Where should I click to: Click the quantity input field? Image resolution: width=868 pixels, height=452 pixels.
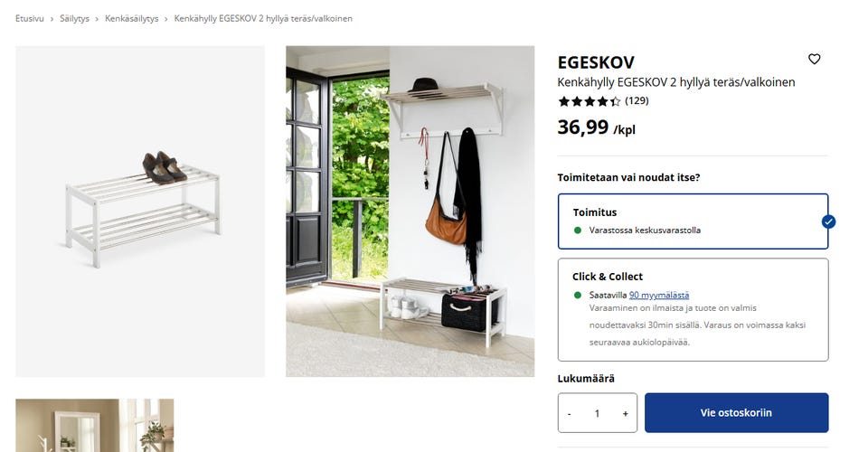point(597,413)
